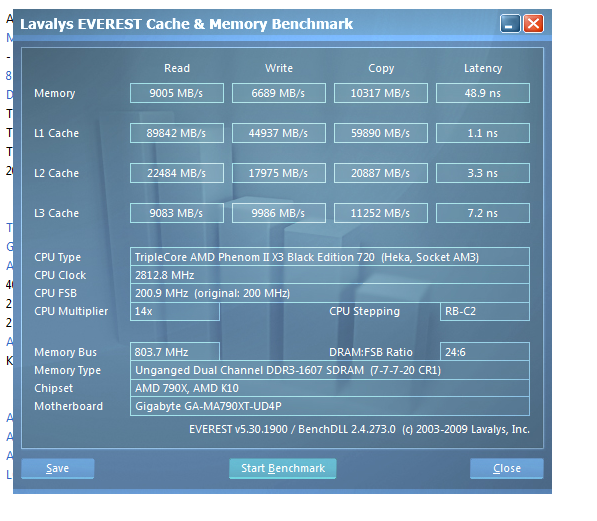Minimize the EVEREST benchmark window
Viewport: 597px width, 521px height.
(510, 24)
